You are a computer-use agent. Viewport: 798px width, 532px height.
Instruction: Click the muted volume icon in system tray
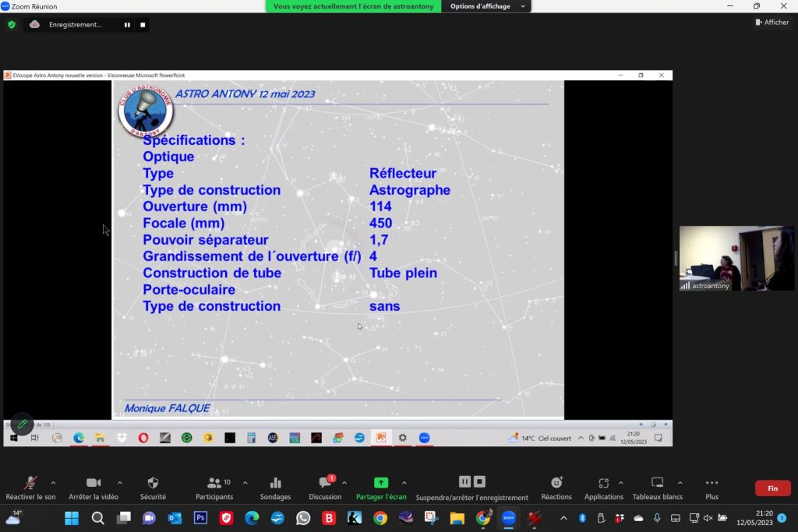(708, 518)
